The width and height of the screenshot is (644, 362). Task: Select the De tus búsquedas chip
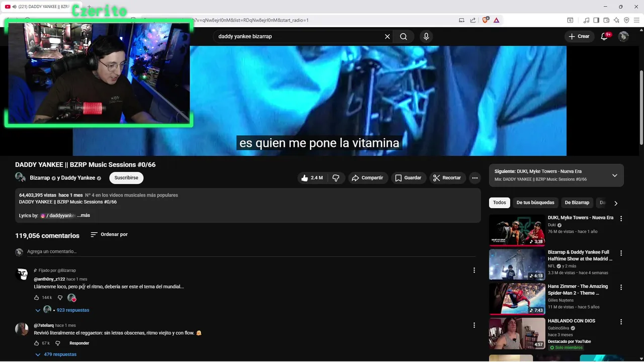[x=535, y=203]
